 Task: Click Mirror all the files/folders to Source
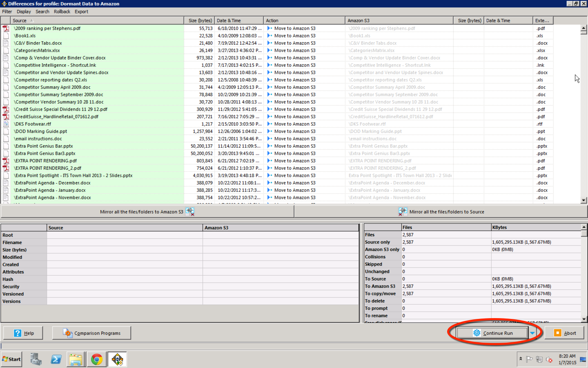pyautogui.click(x=441, y=211)
